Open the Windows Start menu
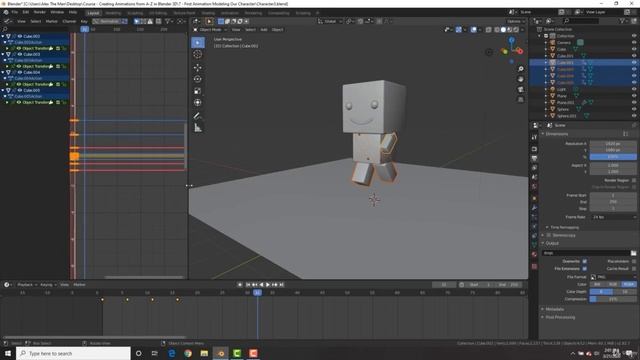This screenshot has width=640, height=360. [8, 353]
